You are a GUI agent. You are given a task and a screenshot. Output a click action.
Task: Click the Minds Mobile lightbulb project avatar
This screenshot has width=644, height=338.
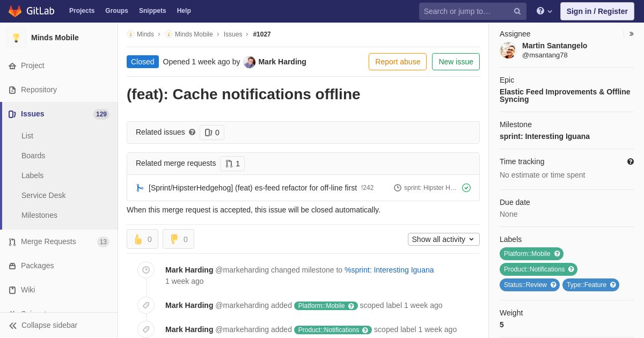click(16, 38)
